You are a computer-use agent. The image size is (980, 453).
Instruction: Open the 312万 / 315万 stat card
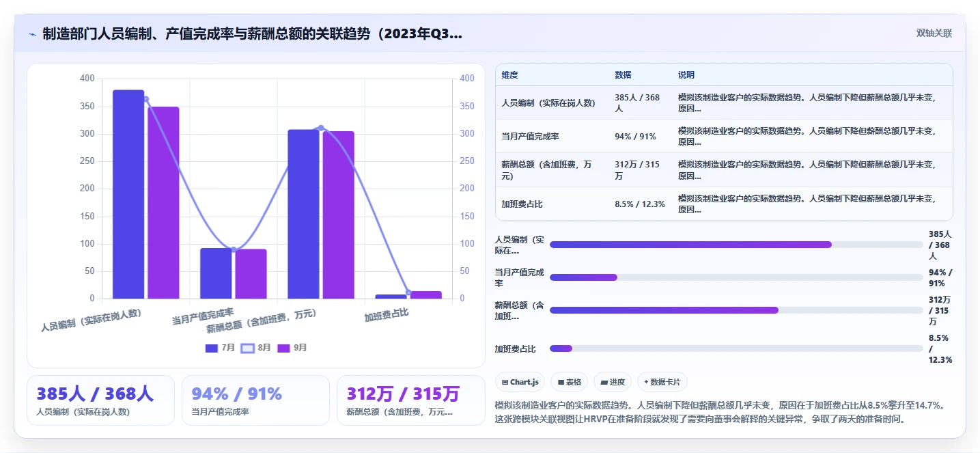click(410, 400)
